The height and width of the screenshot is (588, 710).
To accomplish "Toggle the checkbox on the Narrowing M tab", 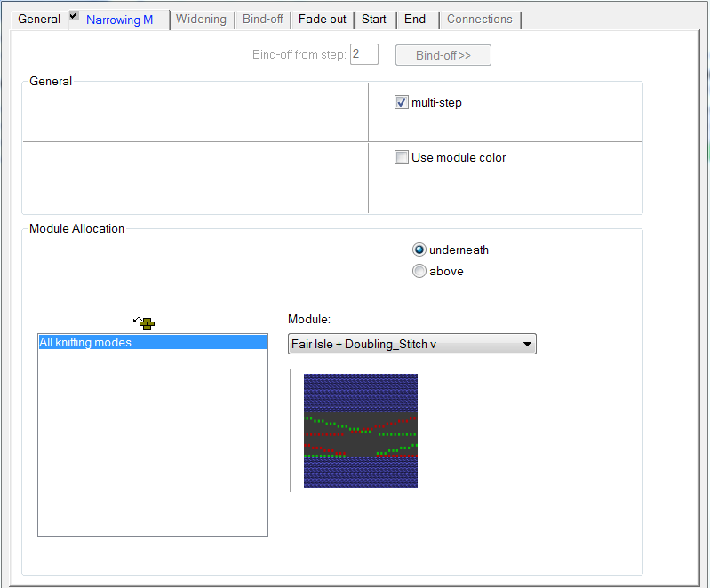I will point(74,15).
